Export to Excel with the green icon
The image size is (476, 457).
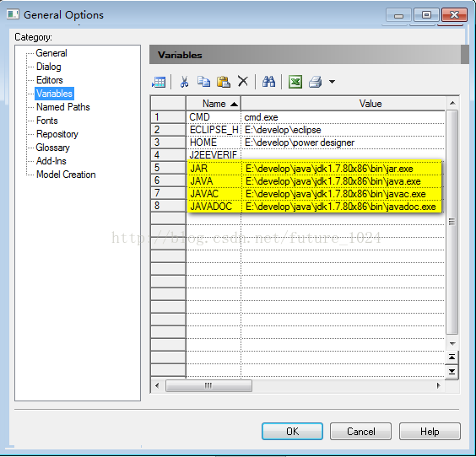[x=295, y=82]
